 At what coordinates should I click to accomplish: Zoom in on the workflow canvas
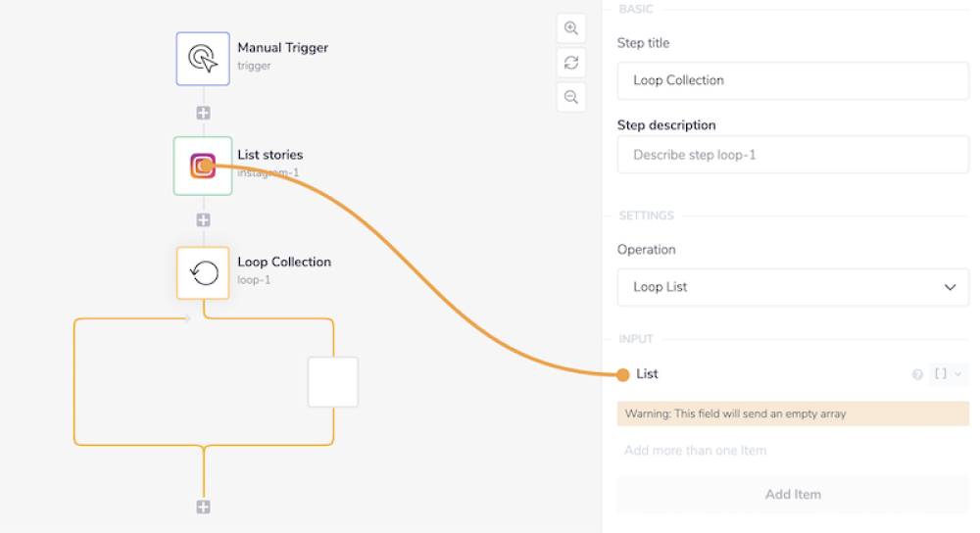pyautogui.click(x=571, y=28)
